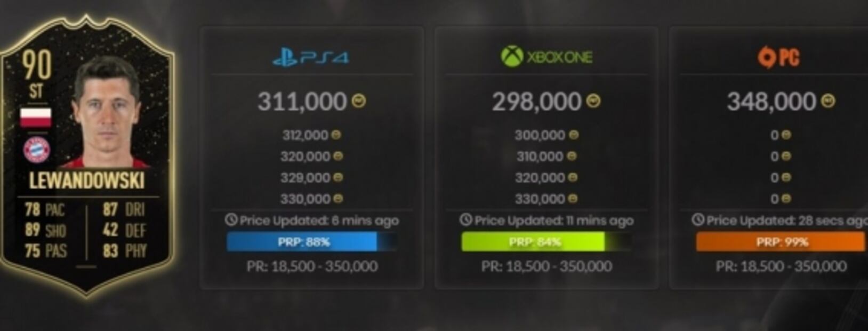Click the PC Origin logo icon
Viewport: 868px width, 331px height.
click(765, 57)
